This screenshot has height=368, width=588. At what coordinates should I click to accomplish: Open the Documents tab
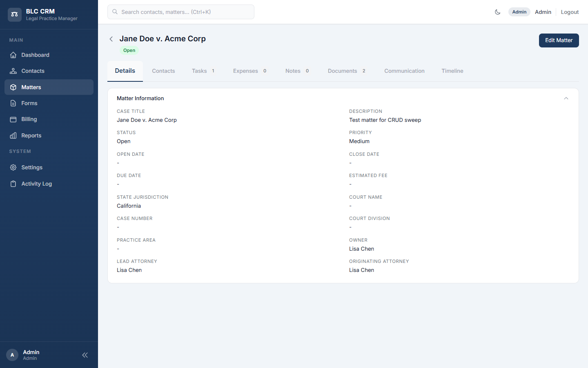tap(347, 71)
